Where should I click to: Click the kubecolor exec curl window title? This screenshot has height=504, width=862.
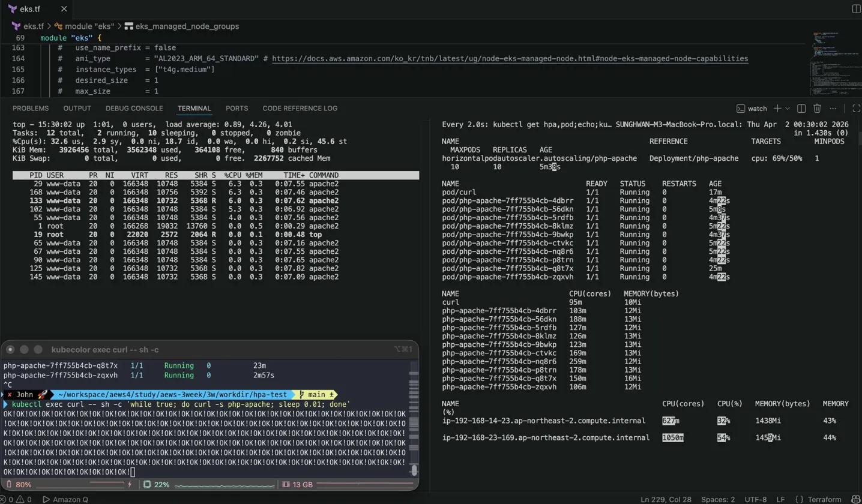[105, 349]
